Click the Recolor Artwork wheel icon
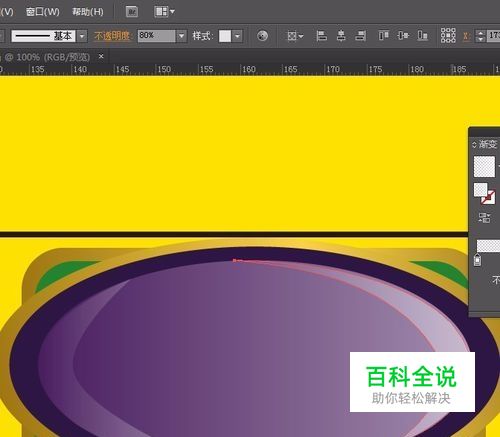The image size is (500, 437). 262,36
